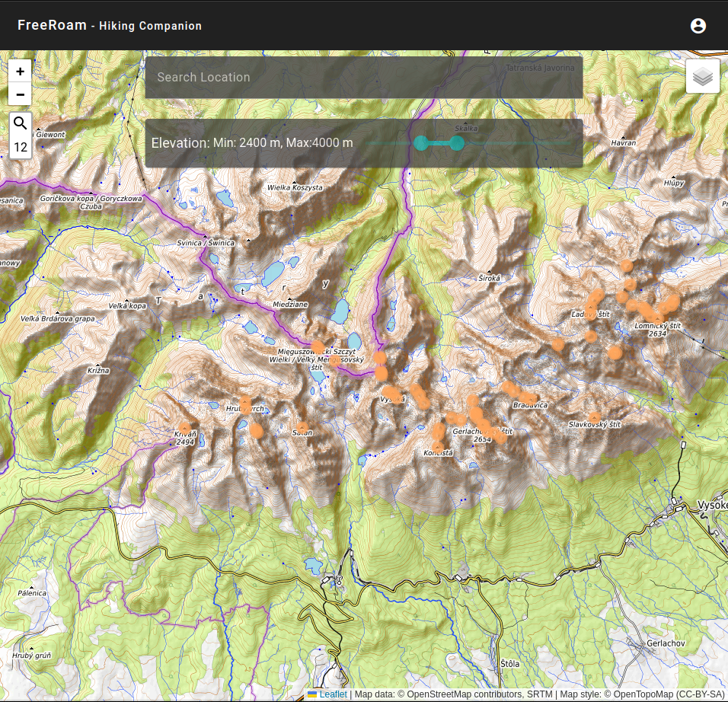Click the Hlúpy peak label
728x702 pixels.
pyautogui.click(x=674, y=183)
